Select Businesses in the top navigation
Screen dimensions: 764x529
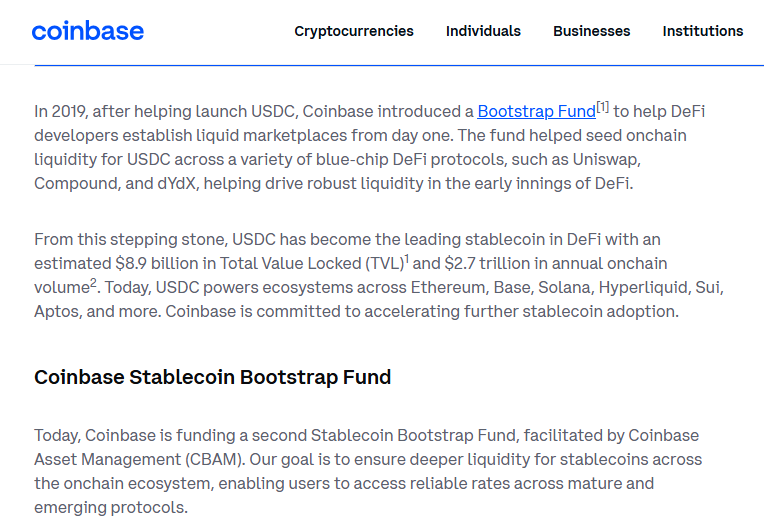pyautogui.click(x=592, y=31)
